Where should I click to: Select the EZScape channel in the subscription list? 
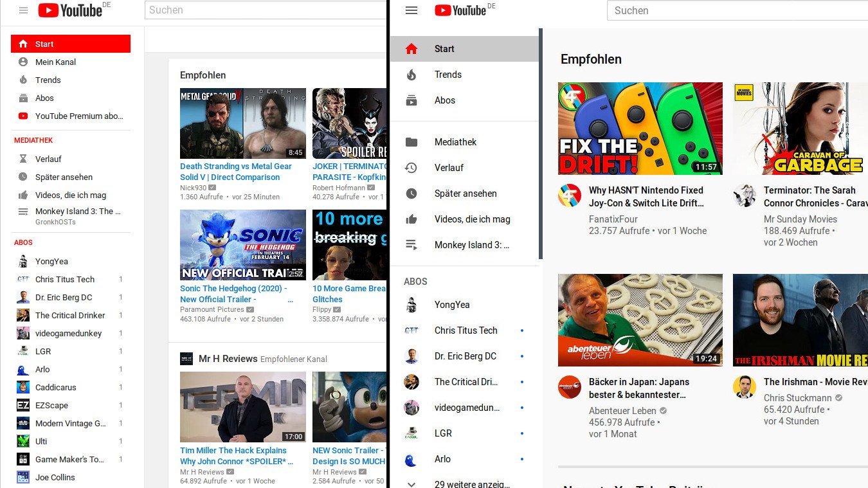click(x=51, y=406)
